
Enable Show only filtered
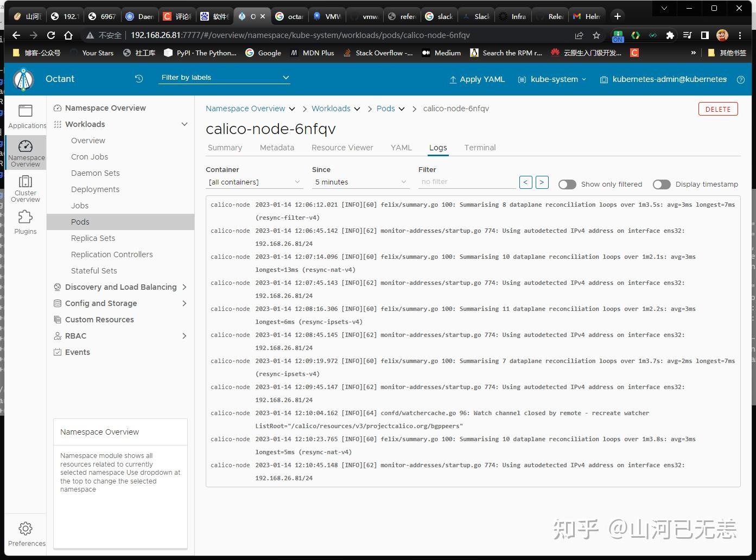point(567,184)
